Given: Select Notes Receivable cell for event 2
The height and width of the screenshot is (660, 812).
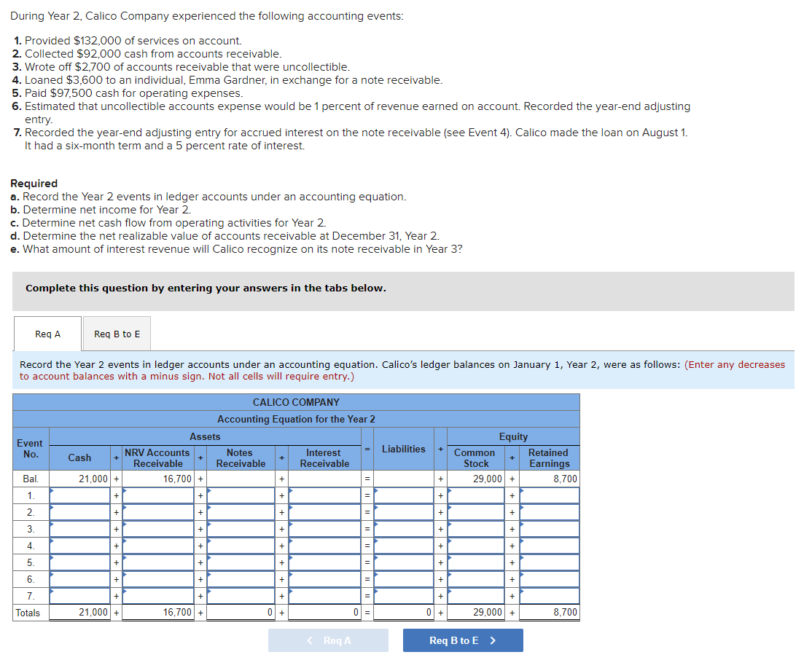Looking at the screenshot, I should point(241,512).
